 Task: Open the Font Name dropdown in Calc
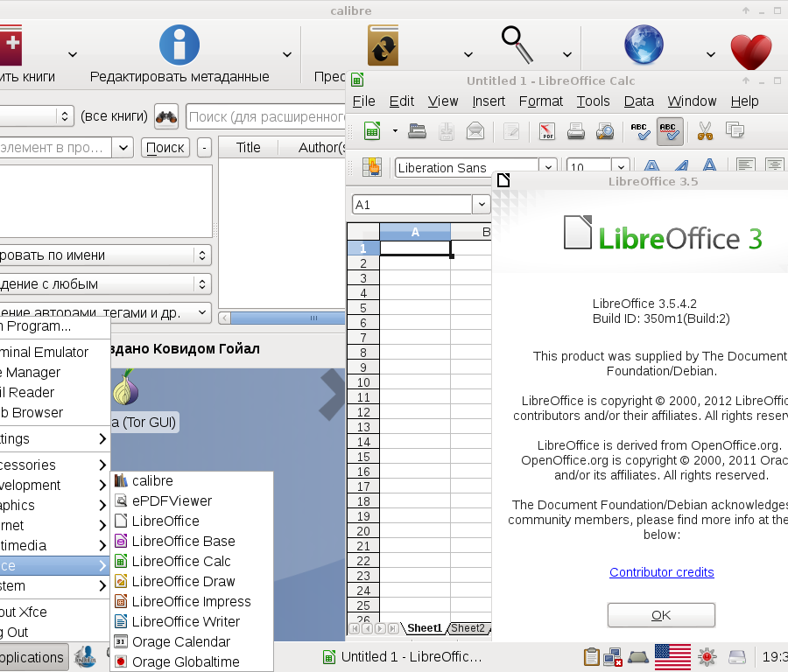pos(548,166)
